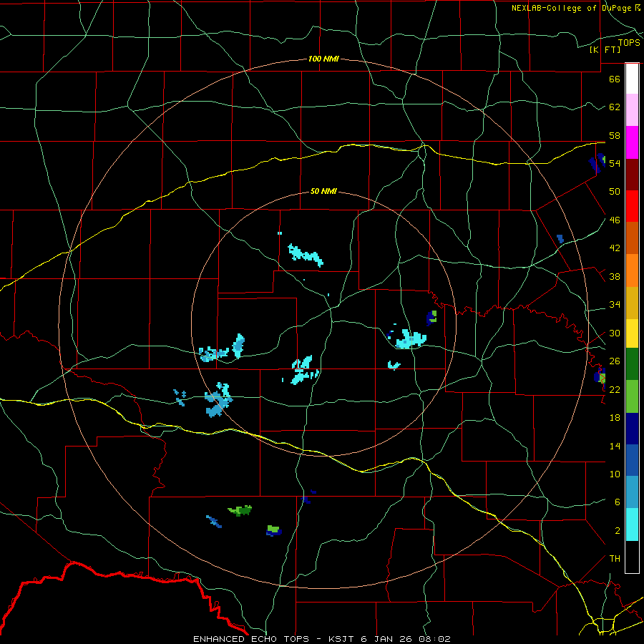Click the 38 value on the scale
The width and height of the screenshot is (644, 644).
(x=615, y=276)
